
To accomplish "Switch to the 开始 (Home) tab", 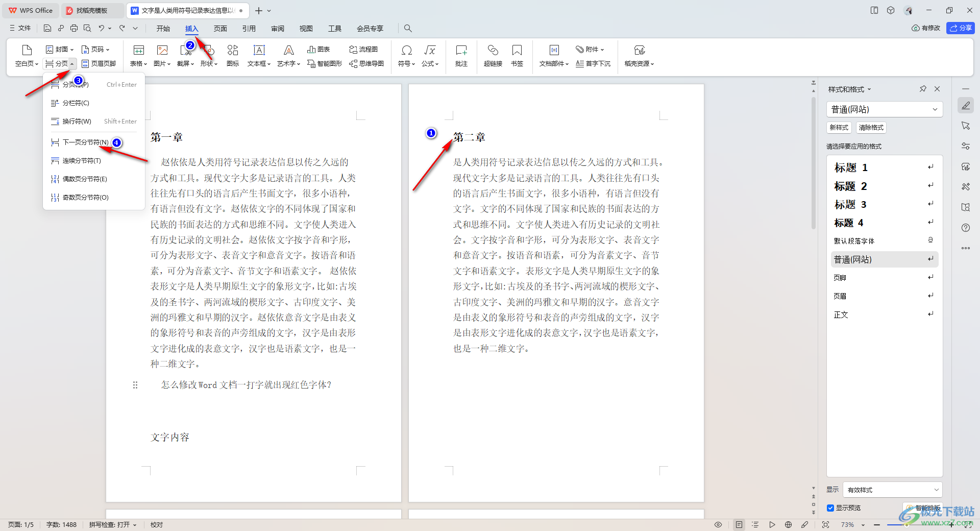I will click(163, 28).
